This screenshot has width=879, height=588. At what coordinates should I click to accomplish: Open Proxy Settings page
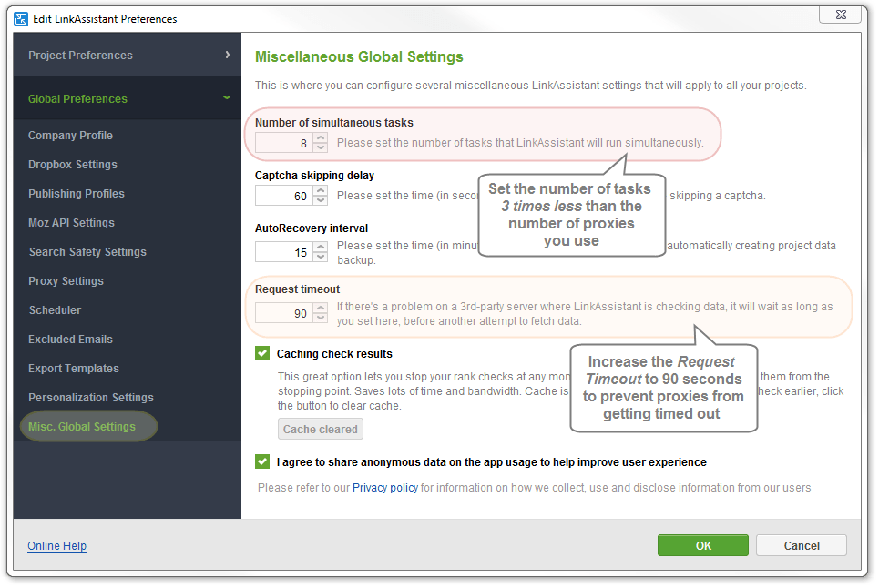[x=66, y=281]
